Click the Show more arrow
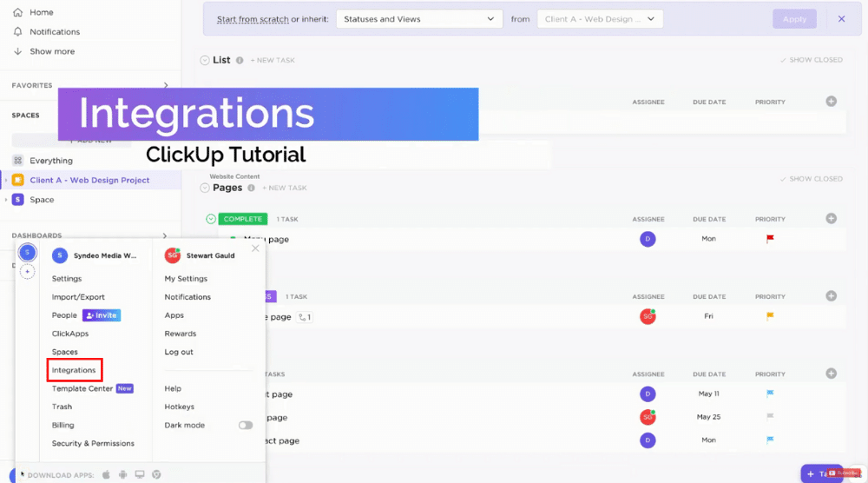Viewport: 868px width, 483px height. tap(17, 51)
